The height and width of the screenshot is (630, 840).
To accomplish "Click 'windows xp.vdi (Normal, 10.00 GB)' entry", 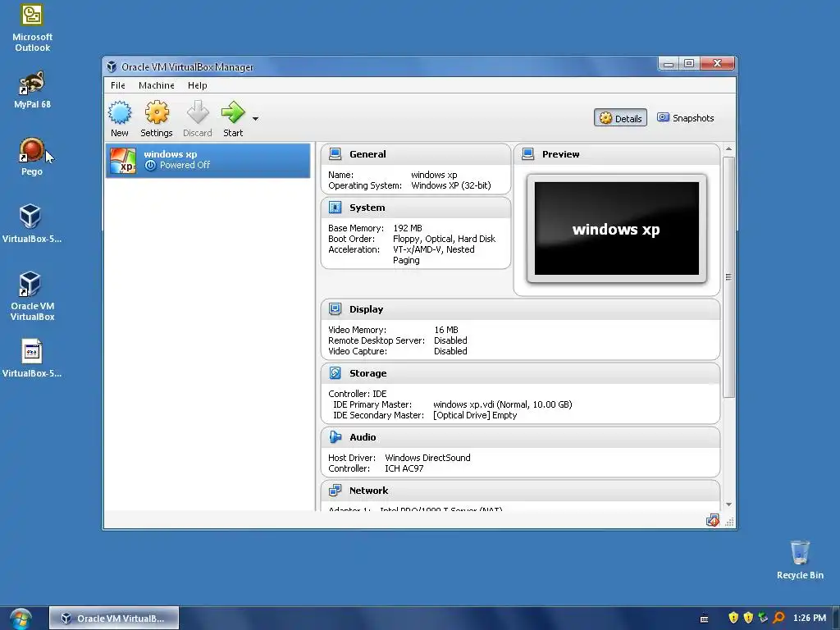I will 503,404.
